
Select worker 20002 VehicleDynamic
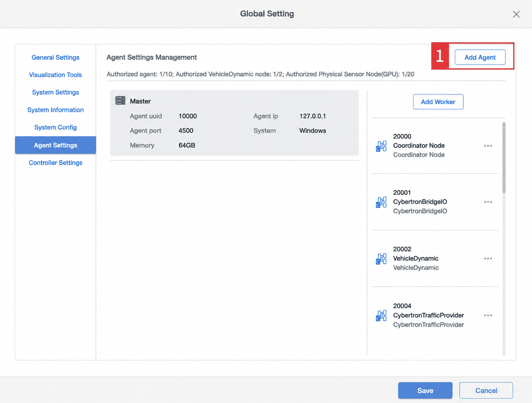pos(435,259)
